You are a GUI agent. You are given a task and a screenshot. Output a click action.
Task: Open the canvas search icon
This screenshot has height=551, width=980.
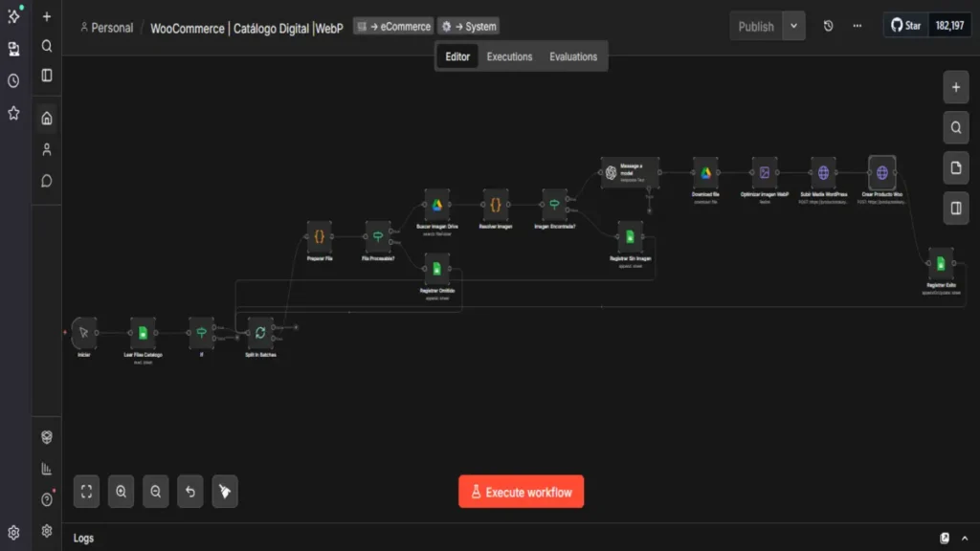pyautogui.click(x=955, y=126)
